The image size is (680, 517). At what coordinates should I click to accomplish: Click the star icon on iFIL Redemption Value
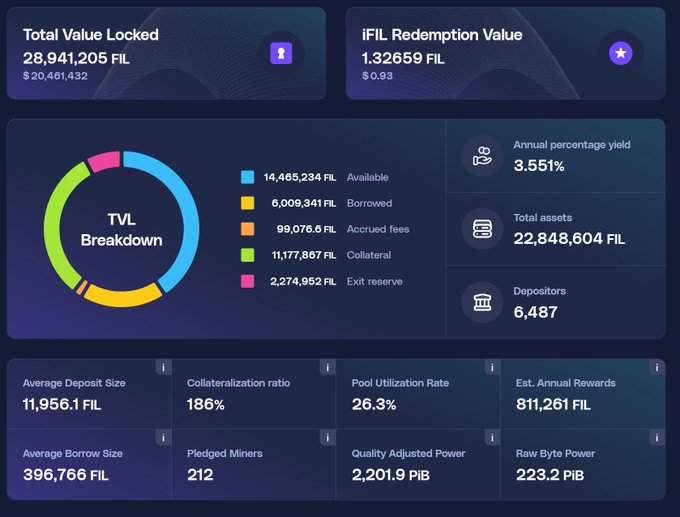point(621,53)
